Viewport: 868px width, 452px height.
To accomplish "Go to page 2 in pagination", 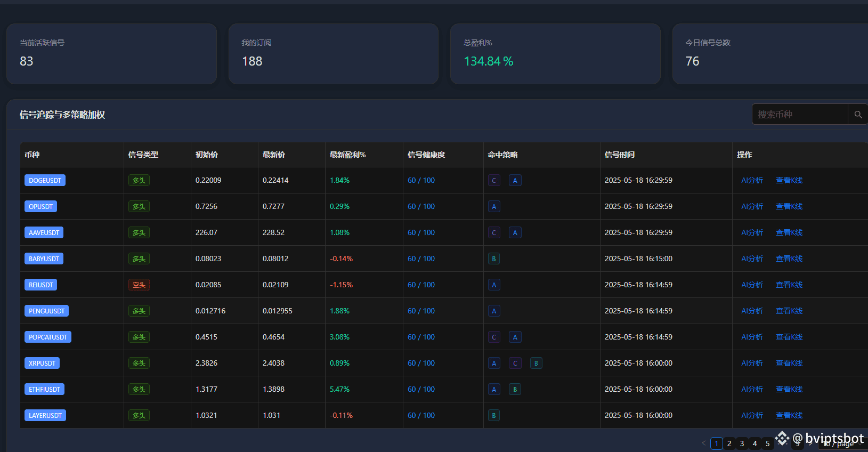I will coord(729,443).
